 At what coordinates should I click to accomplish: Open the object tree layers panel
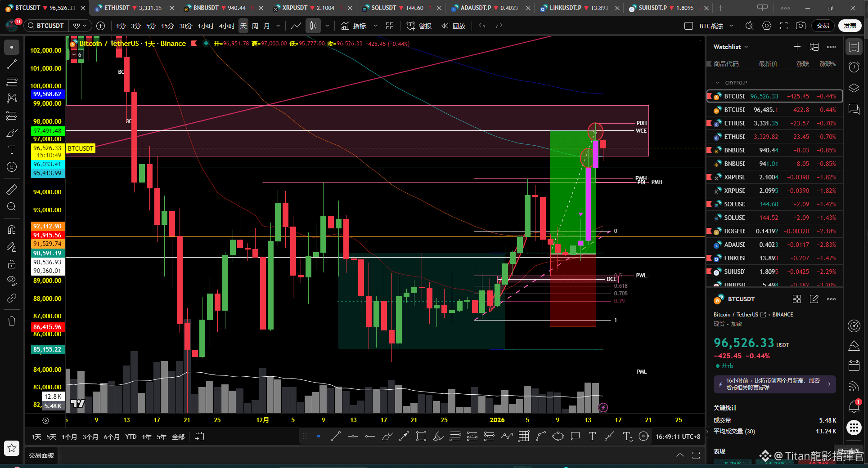click(x=854, y=88)
